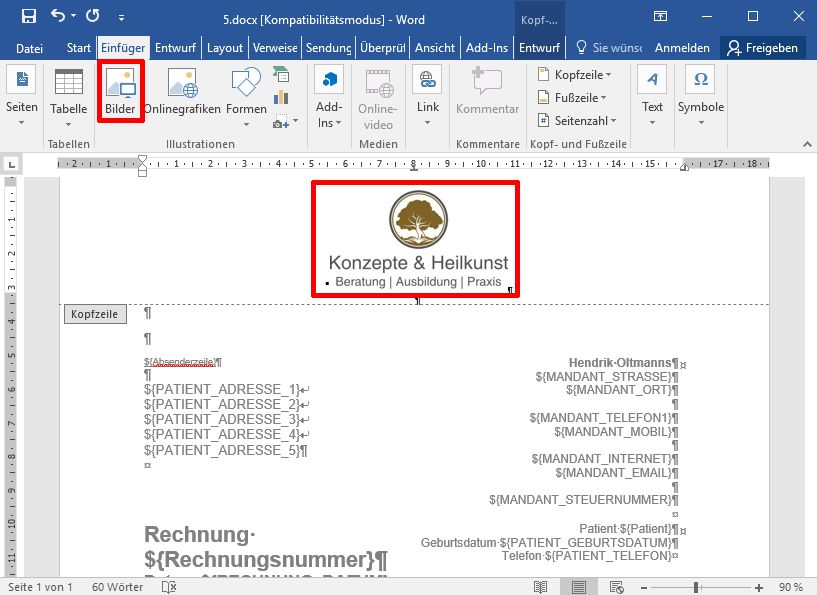Image resolution: width=817 pixels, height=595 pixels.
Task: Click Anmelden to sign in
Action: point(682,48)
